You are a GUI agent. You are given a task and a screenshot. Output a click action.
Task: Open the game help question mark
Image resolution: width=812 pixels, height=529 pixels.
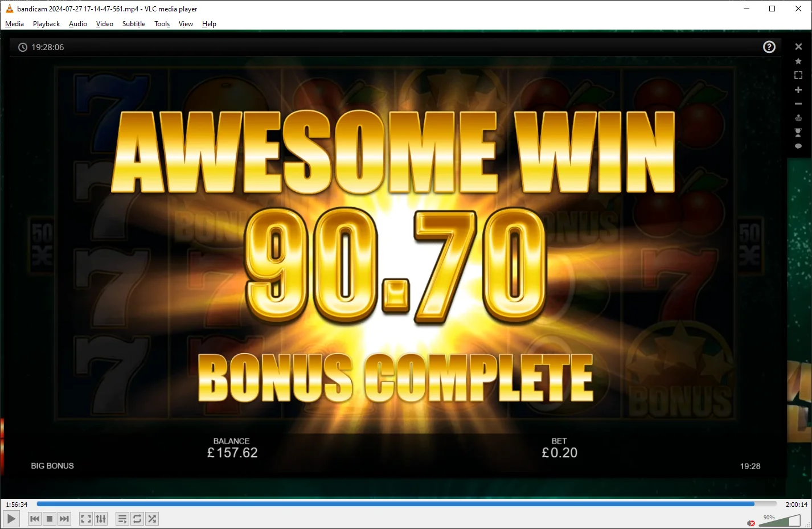(769, 47)
